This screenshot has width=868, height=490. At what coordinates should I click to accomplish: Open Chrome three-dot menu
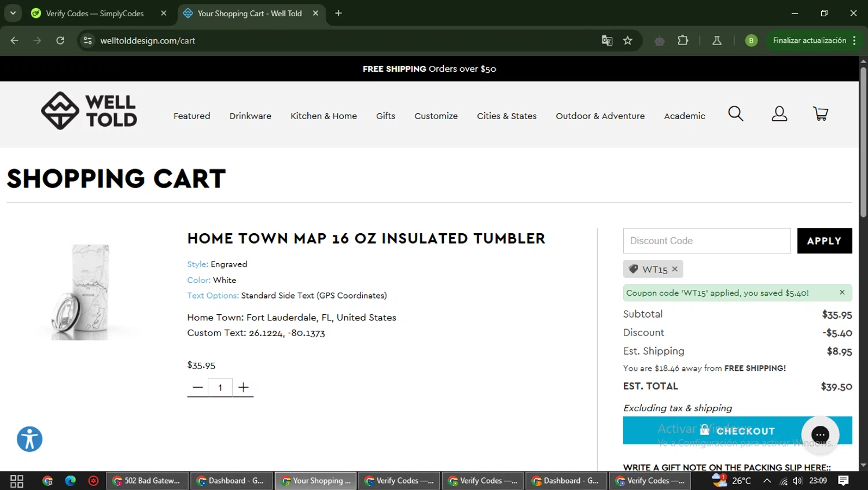854,40
